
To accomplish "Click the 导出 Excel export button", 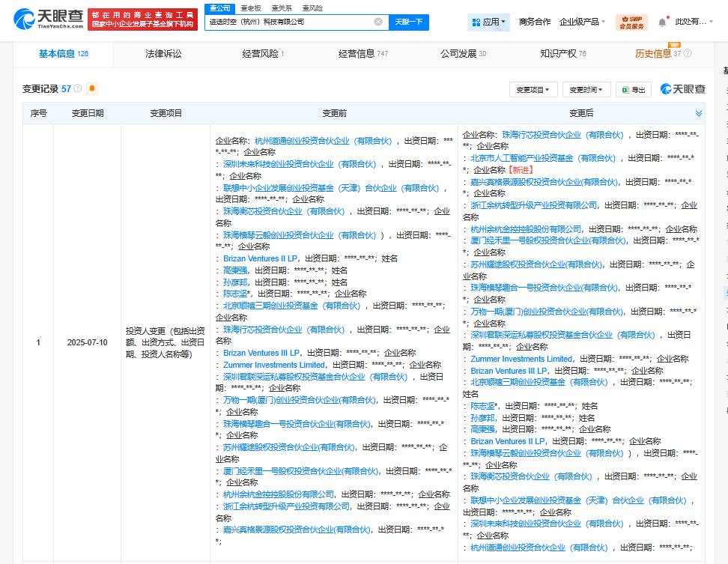I will click(x=633, y=90).
